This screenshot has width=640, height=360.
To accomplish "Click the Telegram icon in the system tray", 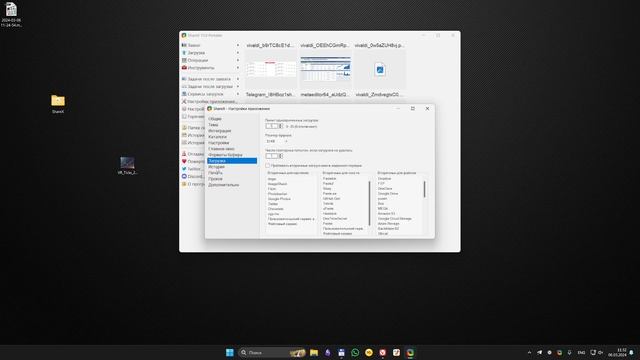I will (540, 353).
